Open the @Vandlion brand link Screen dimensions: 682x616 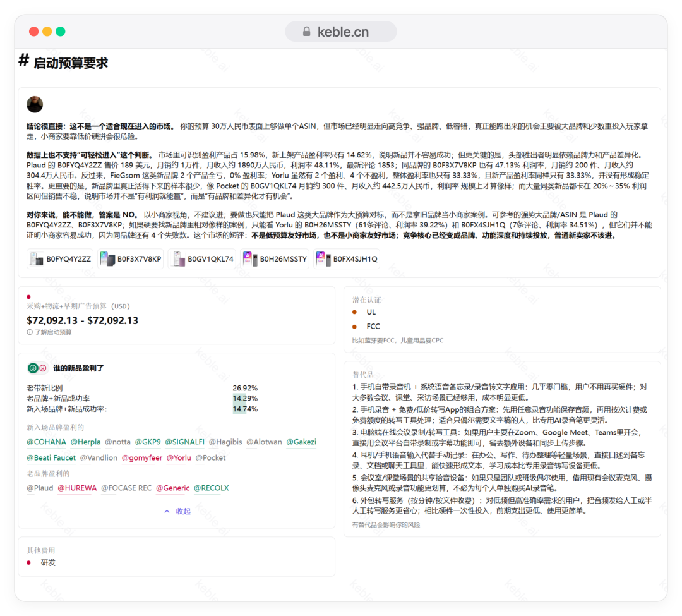99,457
